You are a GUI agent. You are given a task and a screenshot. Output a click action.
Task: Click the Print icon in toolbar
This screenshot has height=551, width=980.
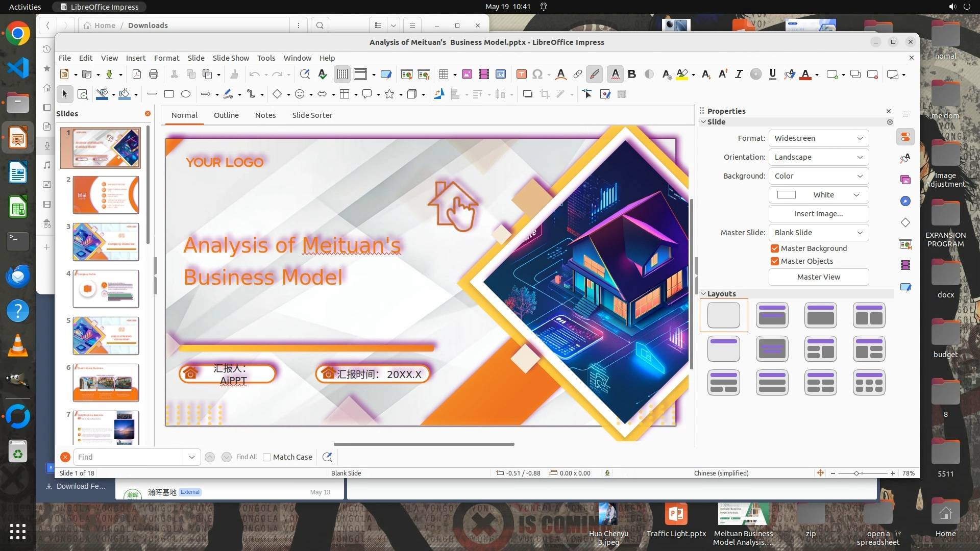[x=154, y=74]
